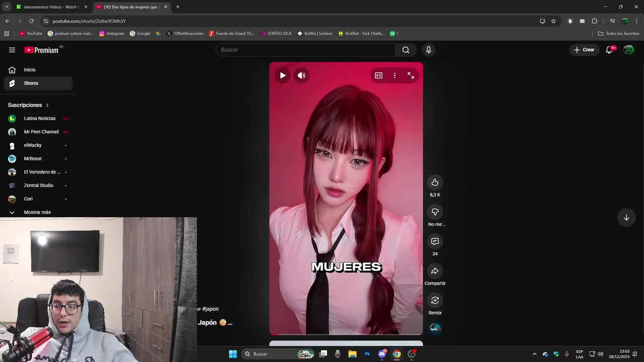Open the Short's sound thumbnail
Image resolution: width=644 pixels, height=362 pixels.
click(x=435, y=328)
